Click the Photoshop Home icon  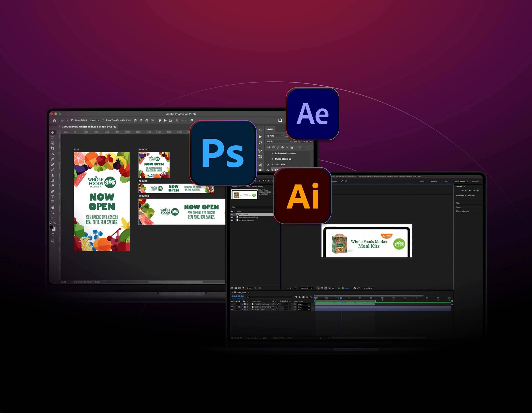coord(54,120)
